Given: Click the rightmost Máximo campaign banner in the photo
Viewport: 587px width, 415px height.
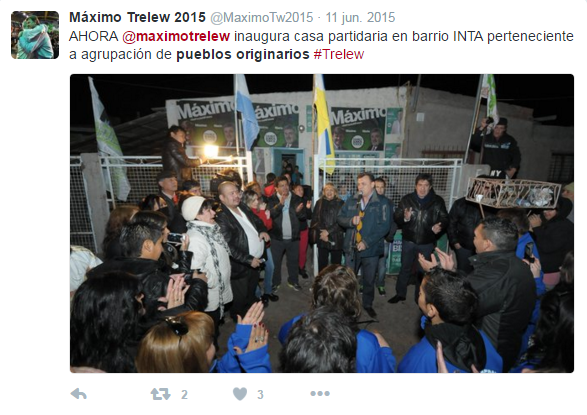Looking at the screenshot, I should point(358,129).
